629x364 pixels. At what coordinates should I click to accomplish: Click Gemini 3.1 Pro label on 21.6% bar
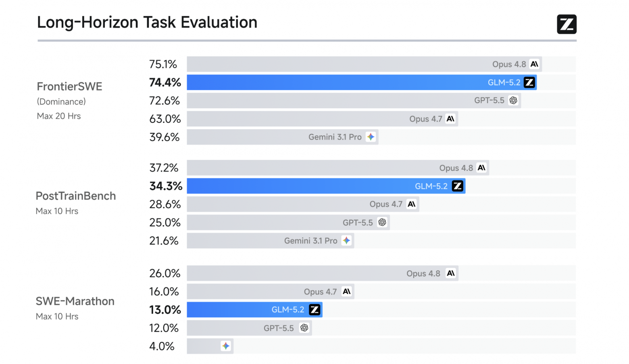[x=310, y=241]
